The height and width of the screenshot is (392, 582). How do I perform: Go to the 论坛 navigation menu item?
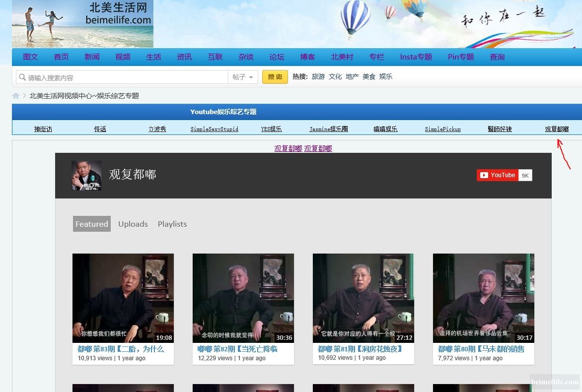(x=277, y=57)
